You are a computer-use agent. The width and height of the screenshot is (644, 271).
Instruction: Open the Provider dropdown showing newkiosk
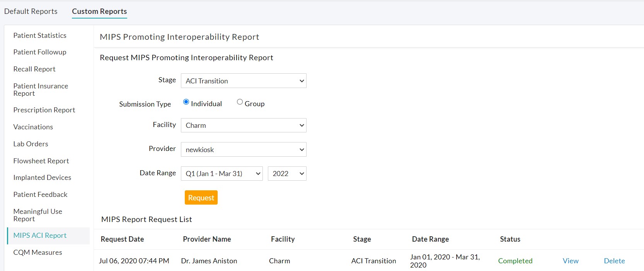point(244,149)
